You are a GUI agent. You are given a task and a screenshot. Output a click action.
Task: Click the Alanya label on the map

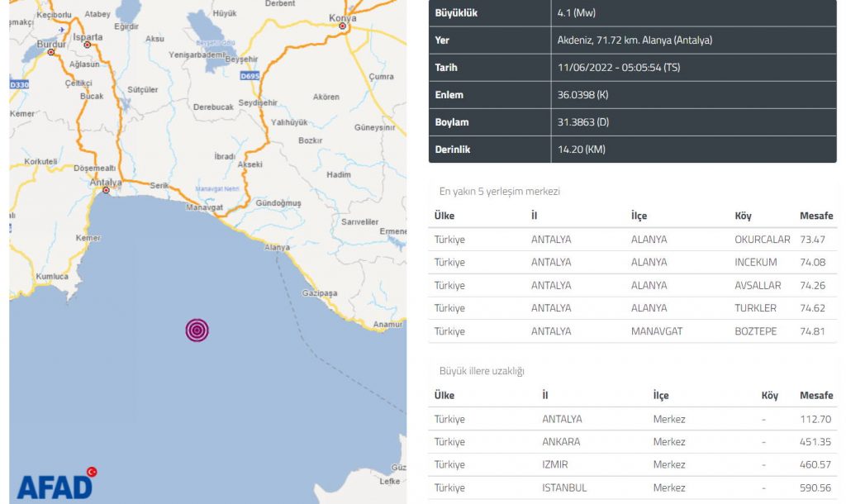277,247
